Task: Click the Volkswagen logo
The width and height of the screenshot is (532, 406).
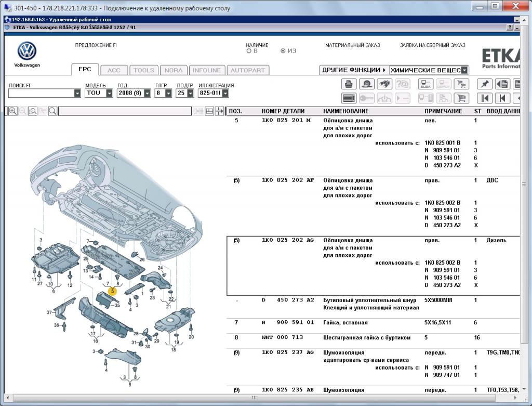Action: click(27, 51)
